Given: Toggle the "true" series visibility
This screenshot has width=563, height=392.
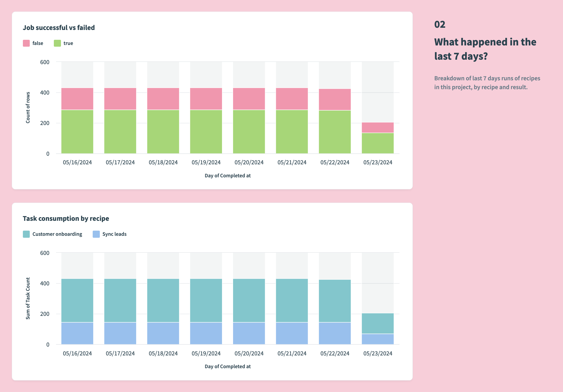Looking at the screenshot, I should tap(68, 43).
